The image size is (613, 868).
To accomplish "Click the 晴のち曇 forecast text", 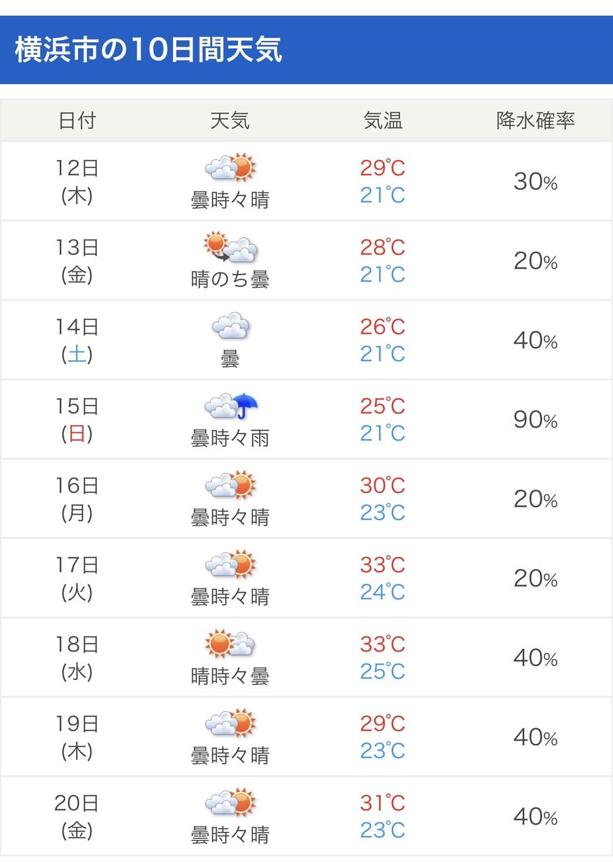I will click(230, 279).
